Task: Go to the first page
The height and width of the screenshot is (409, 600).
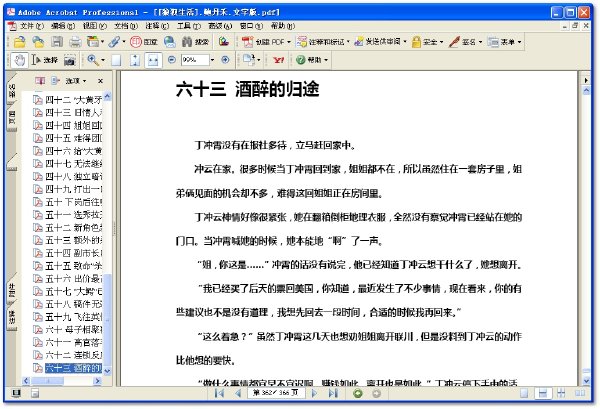Action: tap(219, 393)
